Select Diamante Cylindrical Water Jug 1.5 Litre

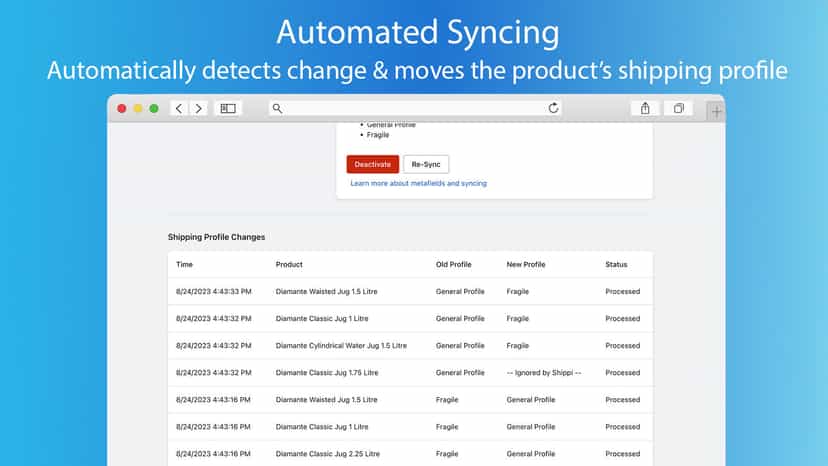point(341,346)
